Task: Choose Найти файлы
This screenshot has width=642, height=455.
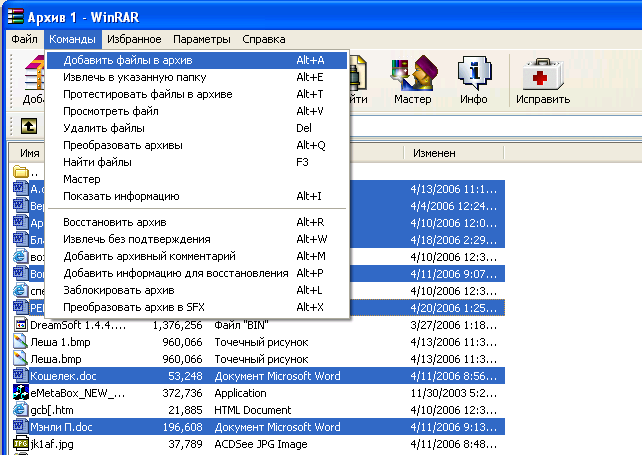Action: point(197,162)
